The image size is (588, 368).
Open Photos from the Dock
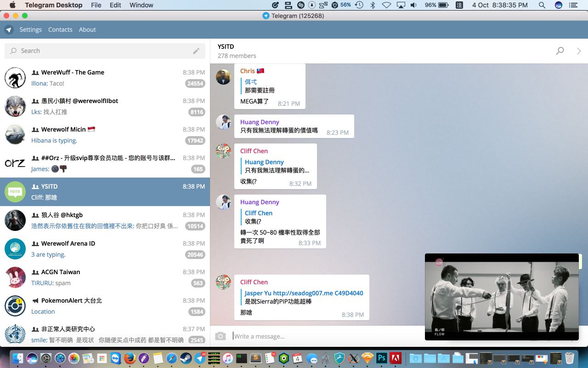[x=73, y=358]
